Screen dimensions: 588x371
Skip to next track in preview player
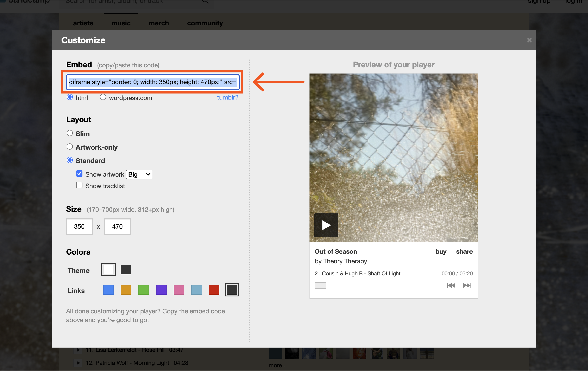[467, 285]
